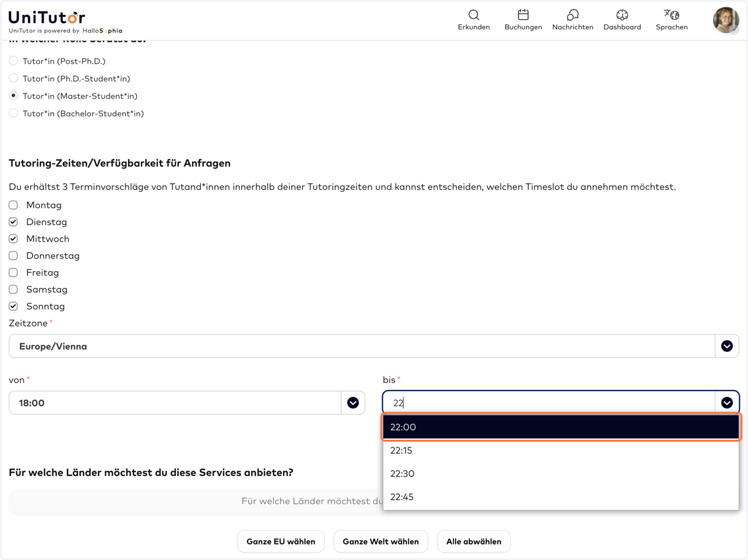
Task: Open the Buchungen menu label
Action: (x=523, y=27)
